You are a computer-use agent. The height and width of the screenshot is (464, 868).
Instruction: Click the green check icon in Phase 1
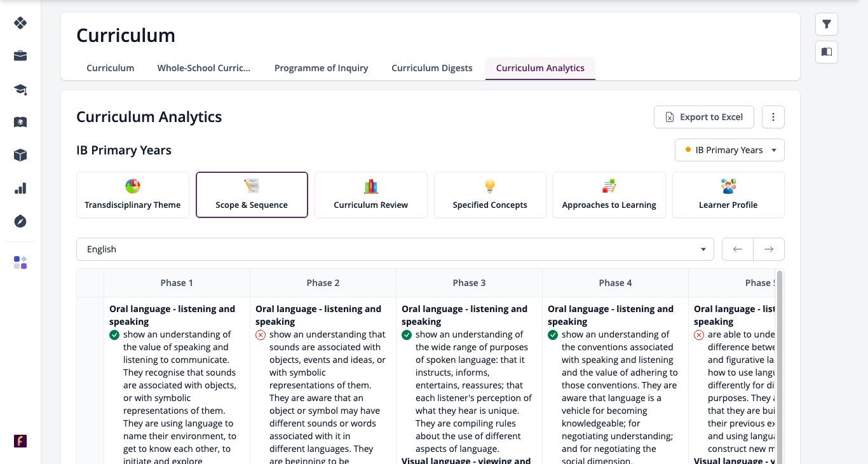click(114, 335)
